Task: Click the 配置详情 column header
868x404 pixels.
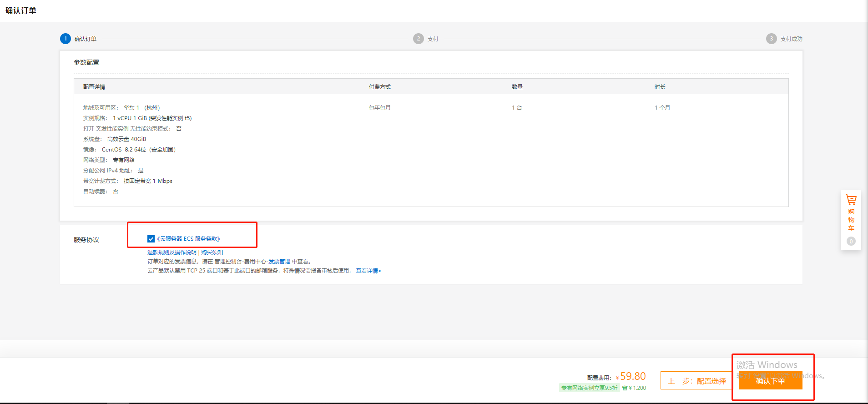Action: pos(94,87)
